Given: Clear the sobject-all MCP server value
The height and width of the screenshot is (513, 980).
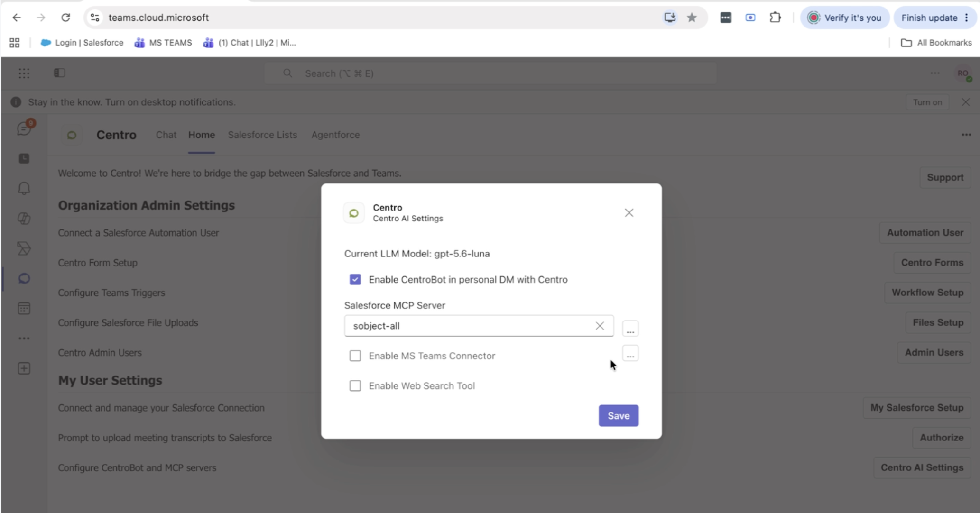Looking at the screenshot, I should [x=600, y=326].
